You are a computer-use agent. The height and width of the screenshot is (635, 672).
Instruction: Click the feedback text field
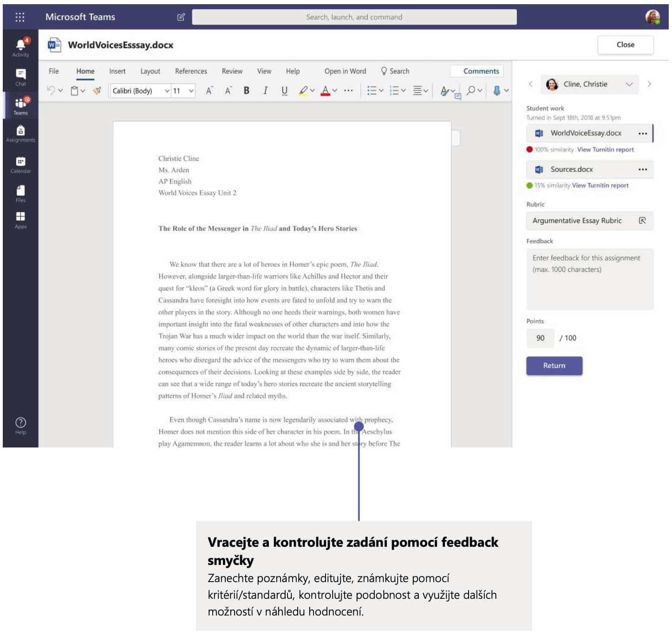590,279
